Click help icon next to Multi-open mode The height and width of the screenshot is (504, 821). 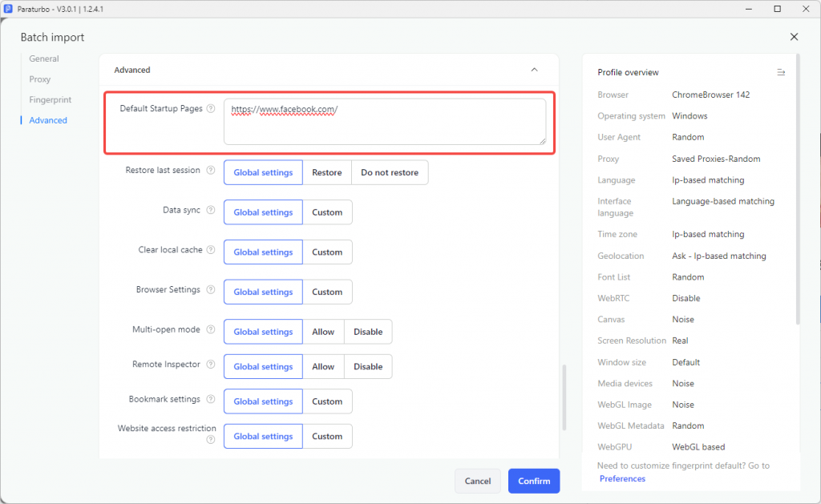click(x=211, y=329)
